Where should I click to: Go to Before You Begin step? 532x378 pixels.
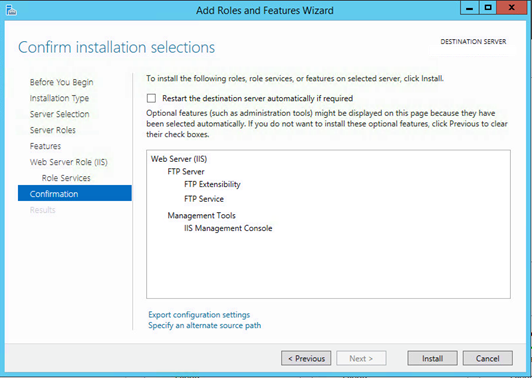(x=61, y=82)
